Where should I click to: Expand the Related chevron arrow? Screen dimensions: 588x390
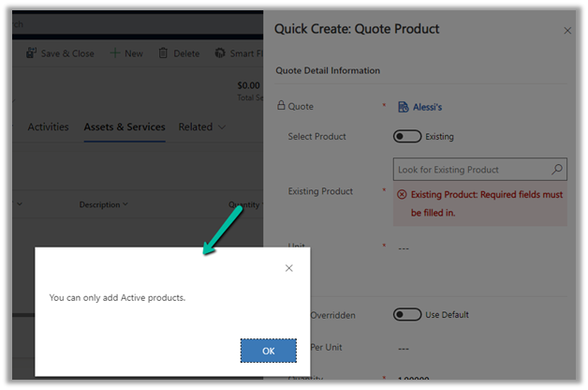222,127
